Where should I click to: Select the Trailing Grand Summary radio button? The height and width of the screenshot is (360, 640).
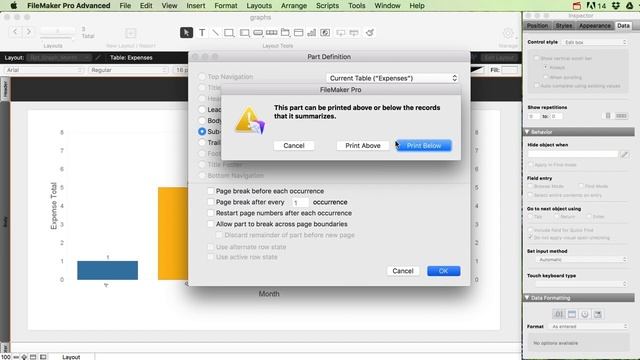click(202, 142)
